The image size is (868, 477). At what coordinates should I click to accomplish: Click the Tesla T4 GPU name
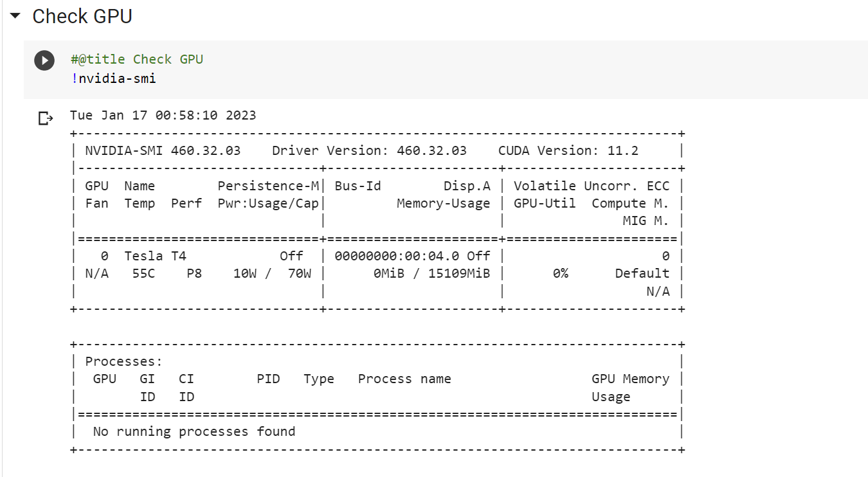click(x=155, y=256)
